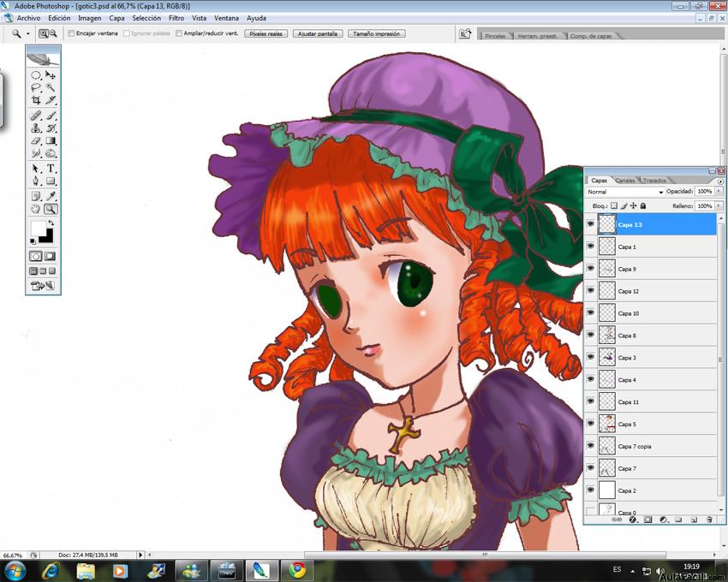
Task: Select the Slice tool
Action: (51, 100)
